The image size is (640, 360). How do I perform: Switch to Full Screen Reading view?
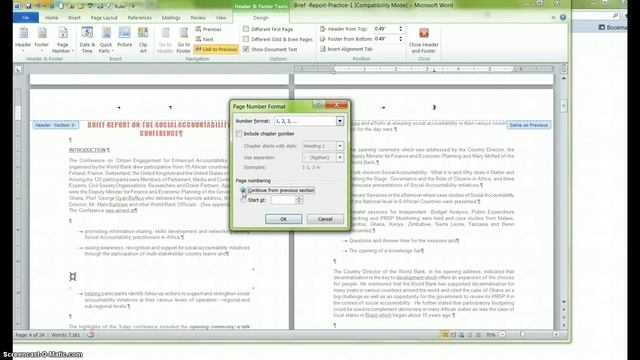453,335
